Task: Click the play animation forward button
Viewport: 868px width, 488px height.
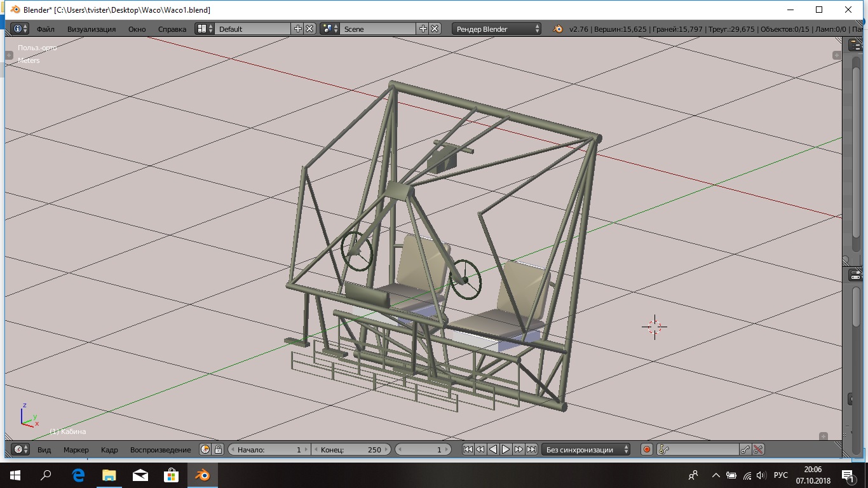Action: tap(506, 449)
